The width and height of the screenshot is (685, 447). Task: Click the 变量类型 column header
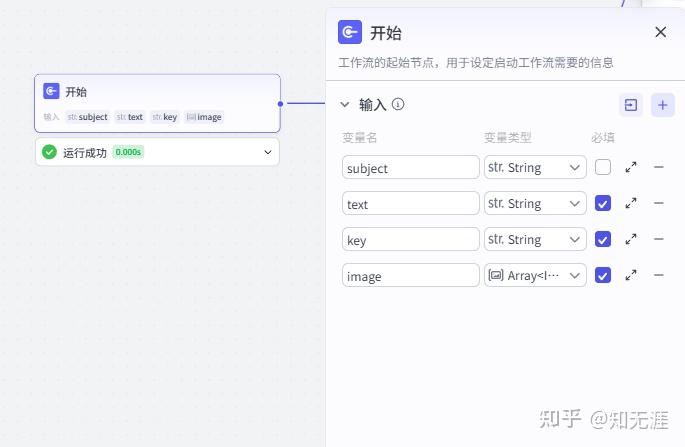pyautogui.click(x=508, y=138)
